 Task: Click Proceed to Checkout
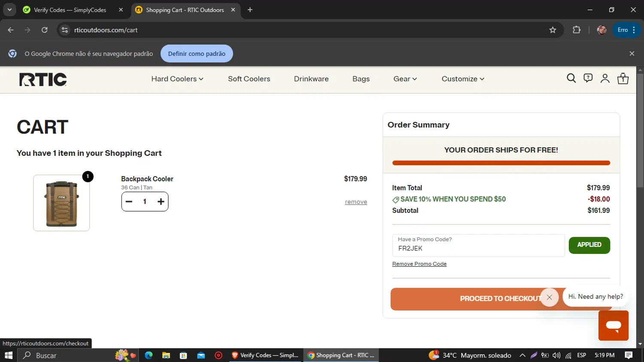tap(501, 299)
